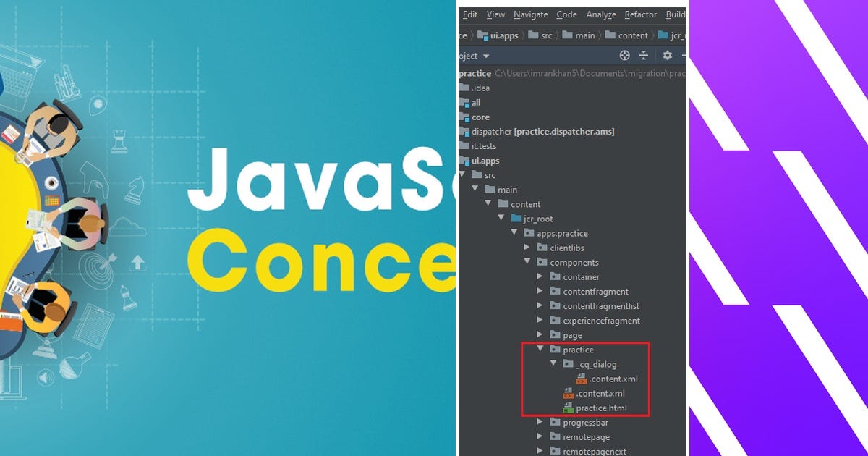
Task: Collapse the apps.practice arrow
Action: click(514, 233)
